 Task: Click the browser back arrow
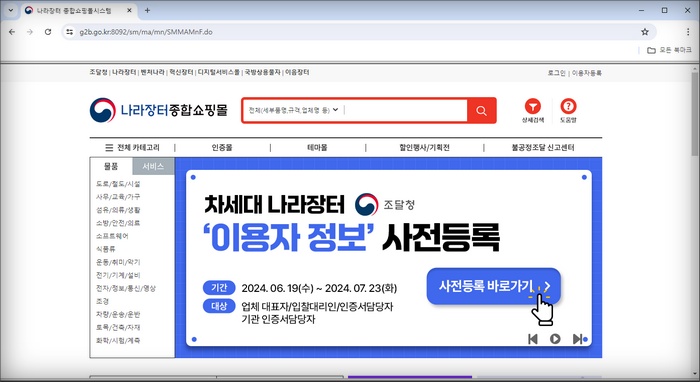point(12,32)
